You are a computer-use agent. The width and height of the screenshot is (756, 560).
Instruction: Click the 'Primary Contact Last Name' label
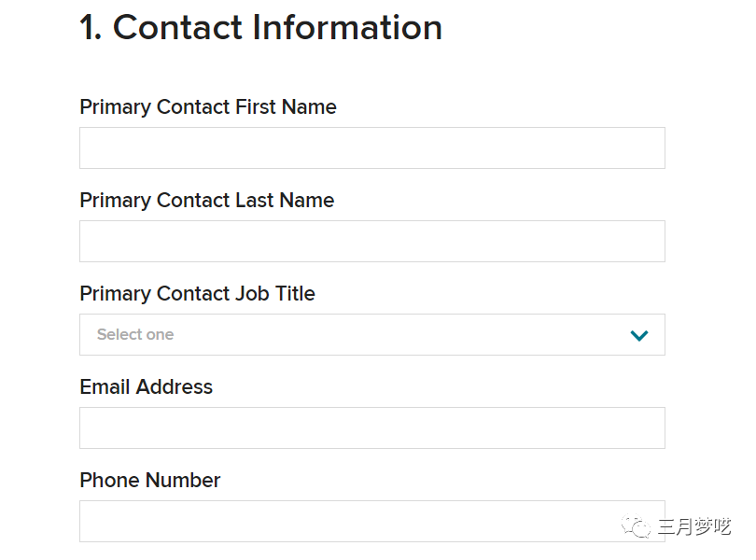(206, 201)
